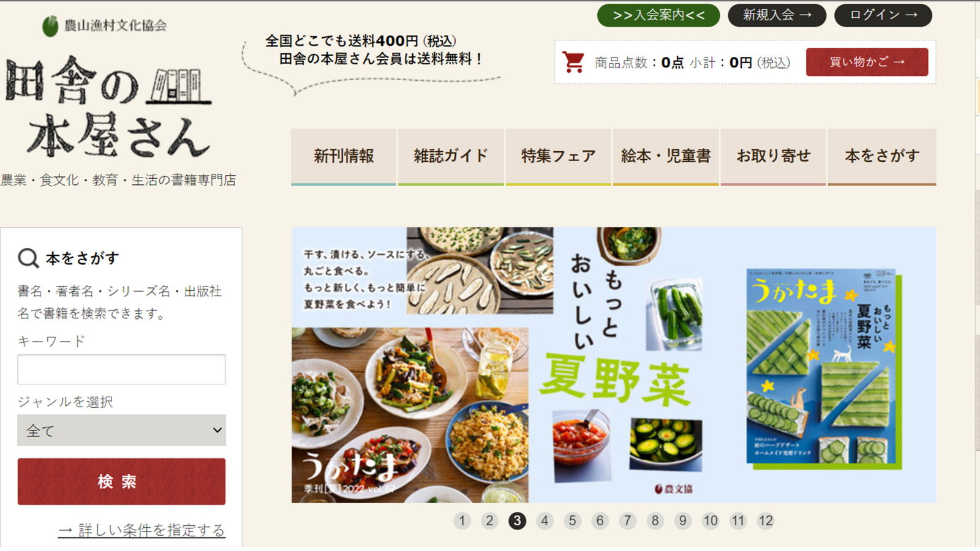Viewport: 980px width, 551px height.
Task: Click the magnifying glass search icon
Action: click(x=28, y=258)
